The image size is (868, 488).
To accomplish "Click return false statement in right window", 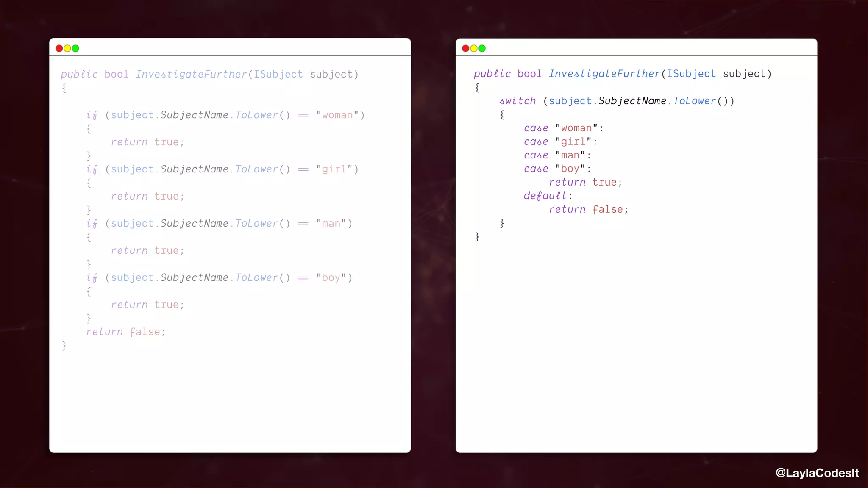I will click(x=588, y=209).
